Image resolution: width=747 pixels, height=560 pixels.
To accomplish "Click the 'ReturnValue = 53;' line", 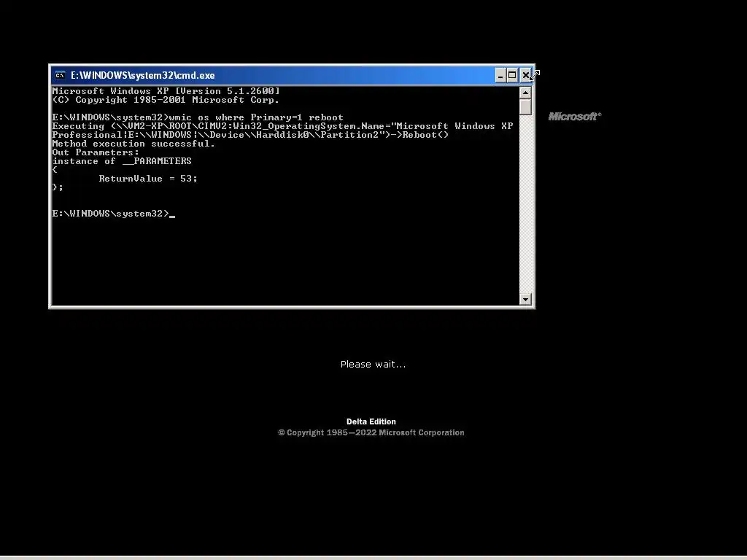I will [x=147, y=179].
